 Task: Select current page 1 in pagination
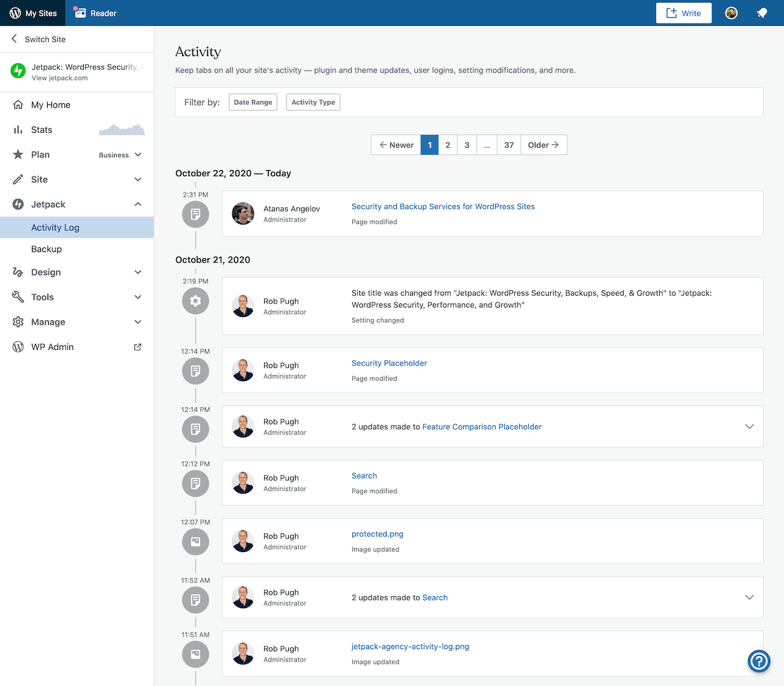pyautogui.click(x=429, y=145)
